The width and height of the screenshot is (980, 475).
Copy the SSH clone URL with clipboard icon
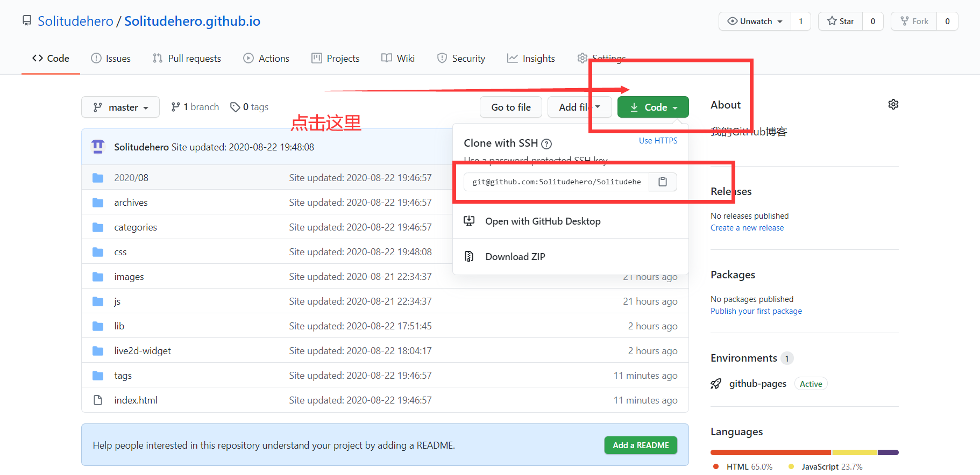pos(663,182)
